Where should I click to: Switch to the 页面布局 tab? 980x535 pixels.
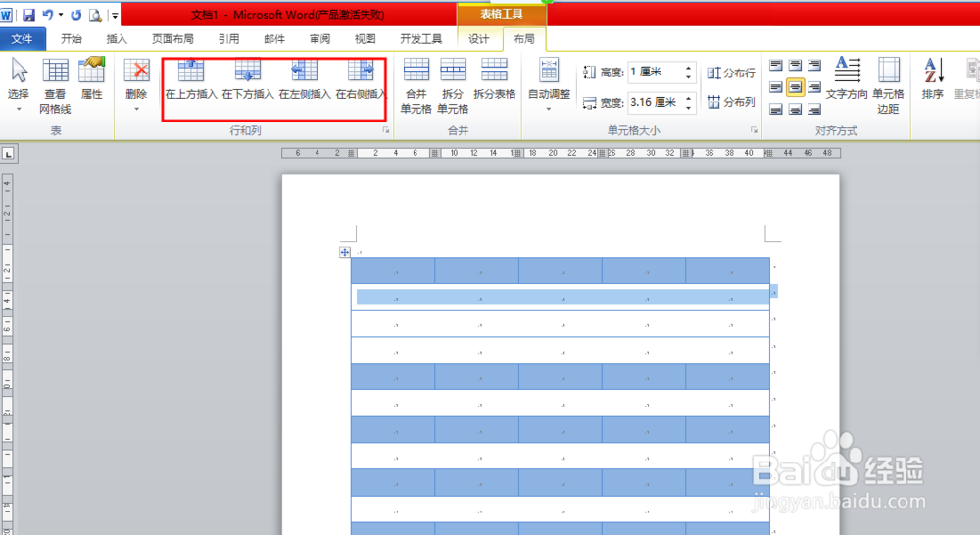pos(172,39)
